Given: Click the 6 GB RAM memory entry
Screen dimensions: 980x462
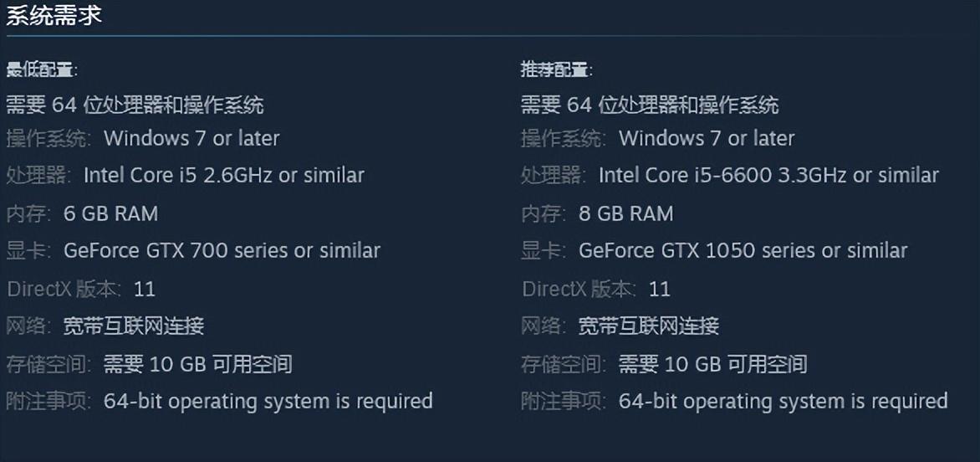Looking at the screenshot, I should pos(111,213).
